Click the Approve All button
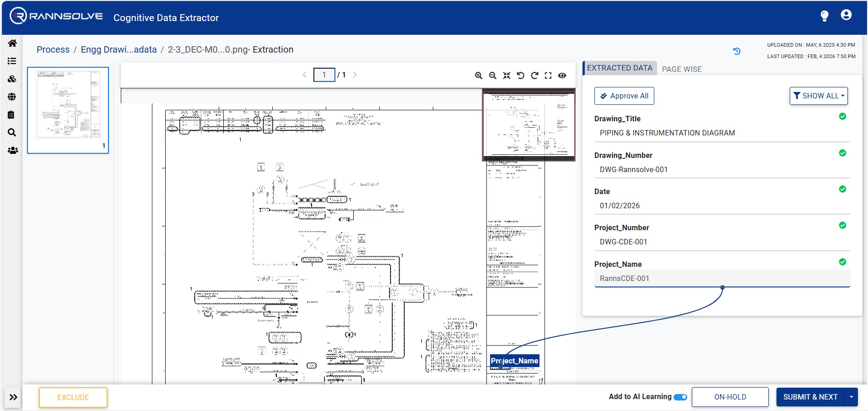 pos(624,96)
